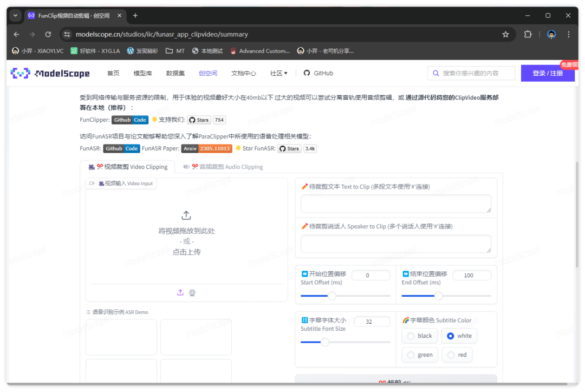
Task: Open the tab search dropdown arrow
Action: coord(15,16)
